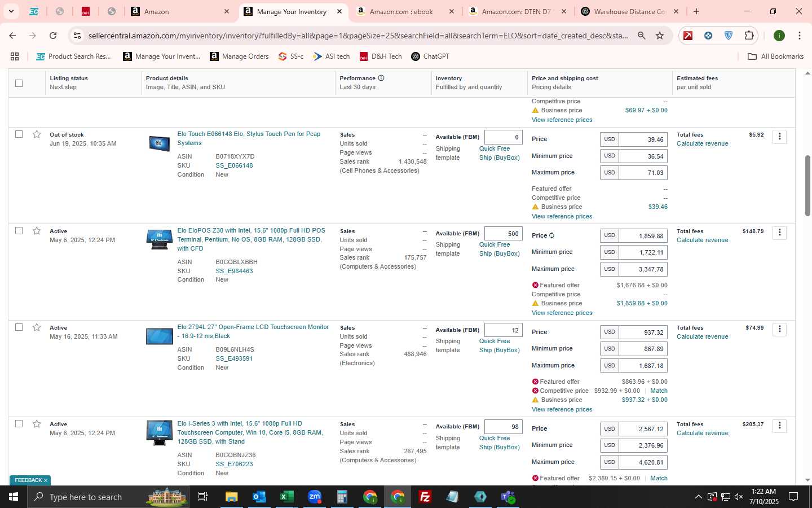
Task: Click the page vertical scrollbar thumb
Action: [807, 185]
